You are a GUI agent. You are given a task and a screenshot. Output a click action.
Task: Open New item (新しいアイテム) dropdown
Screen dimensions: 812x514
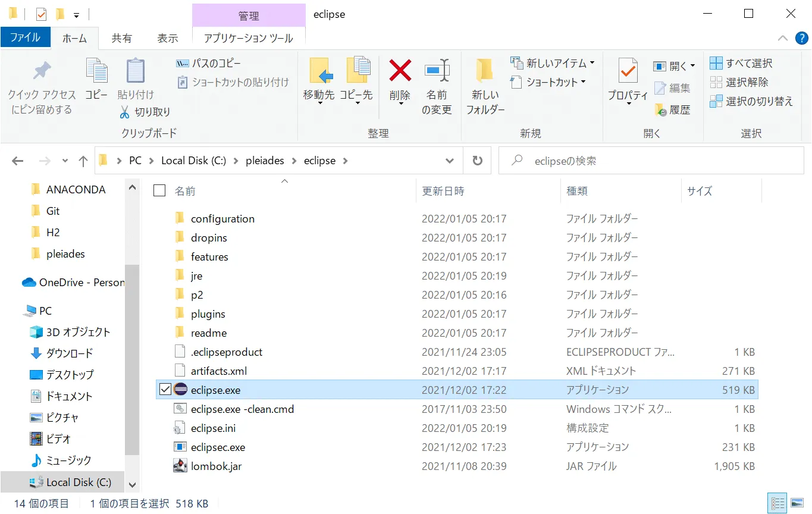(x=553, y=63)
